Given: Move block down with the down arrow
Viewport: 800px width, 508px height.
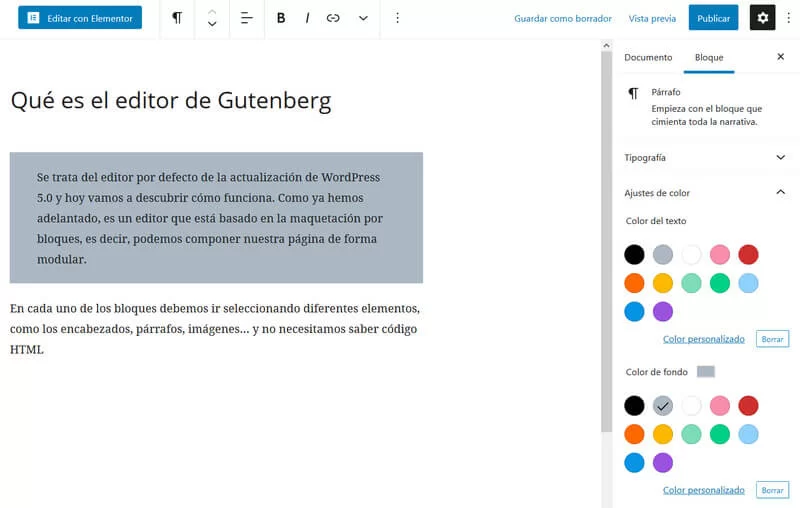Looking at the screenshot, I should tap(212, 24).
